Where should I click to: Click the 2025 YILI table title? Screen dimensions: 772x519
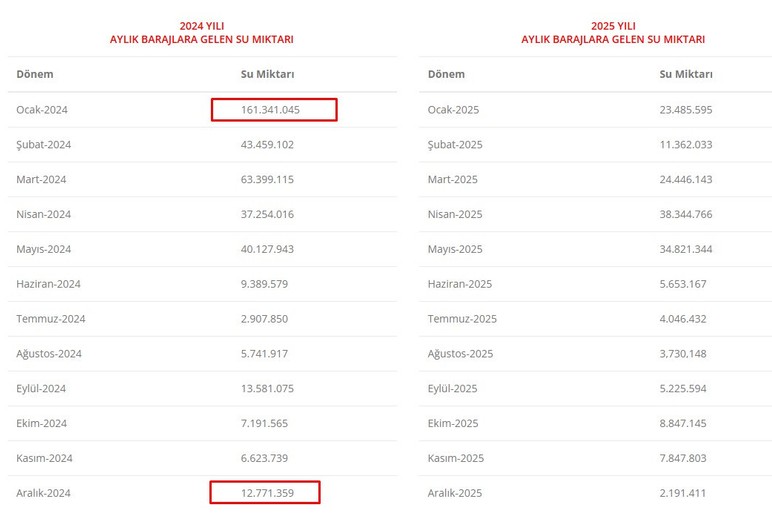click(613, 25)
